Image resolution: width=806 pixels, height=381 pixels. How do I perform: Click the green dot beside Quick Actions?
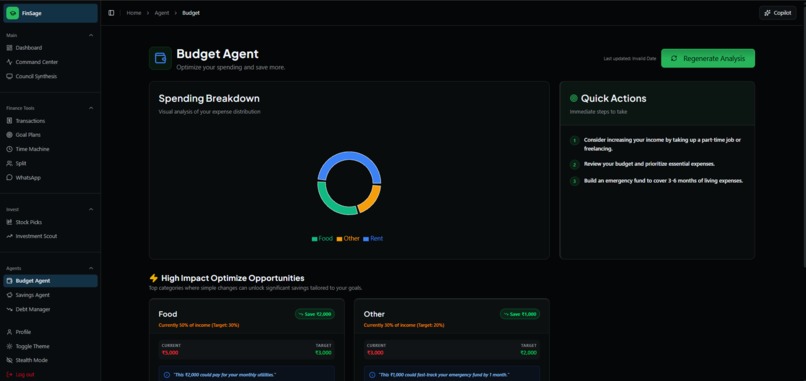click(574, 98)
